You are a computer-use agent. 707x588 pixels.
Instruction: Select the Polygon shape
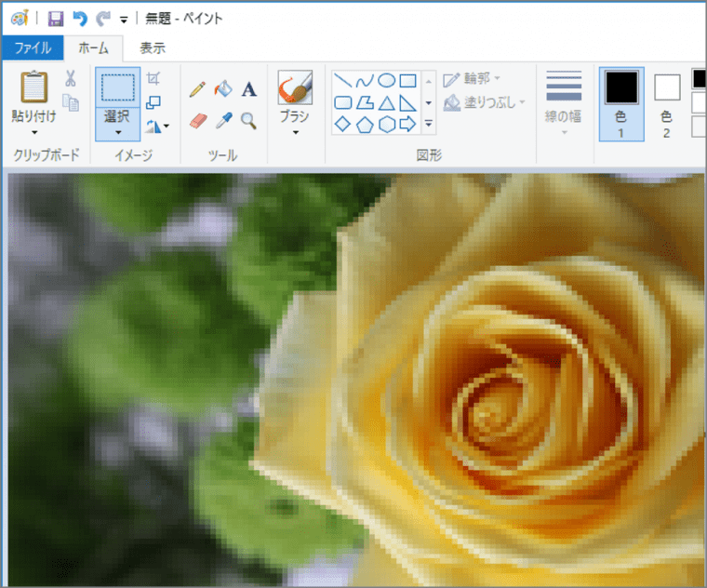365,103
